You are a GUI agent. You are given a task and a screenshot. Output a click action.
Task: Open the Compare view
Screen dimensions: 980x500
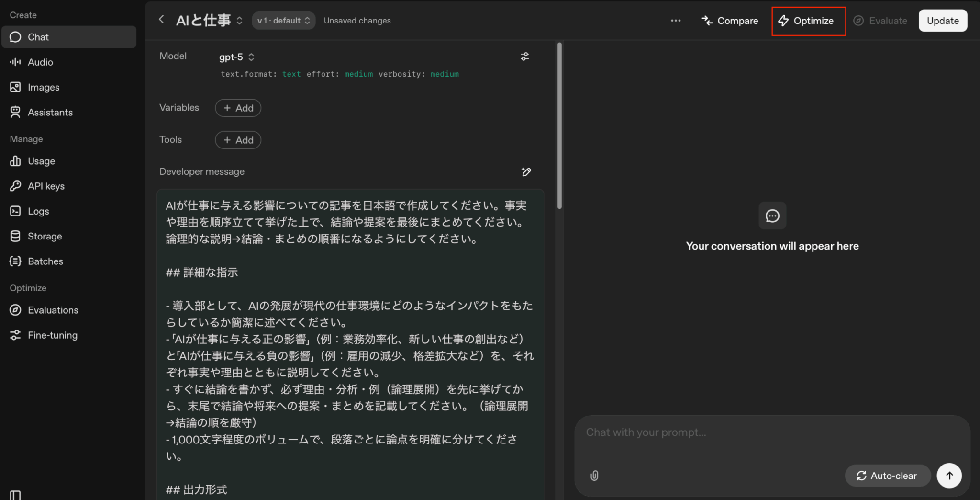click(x=730, y=21)
